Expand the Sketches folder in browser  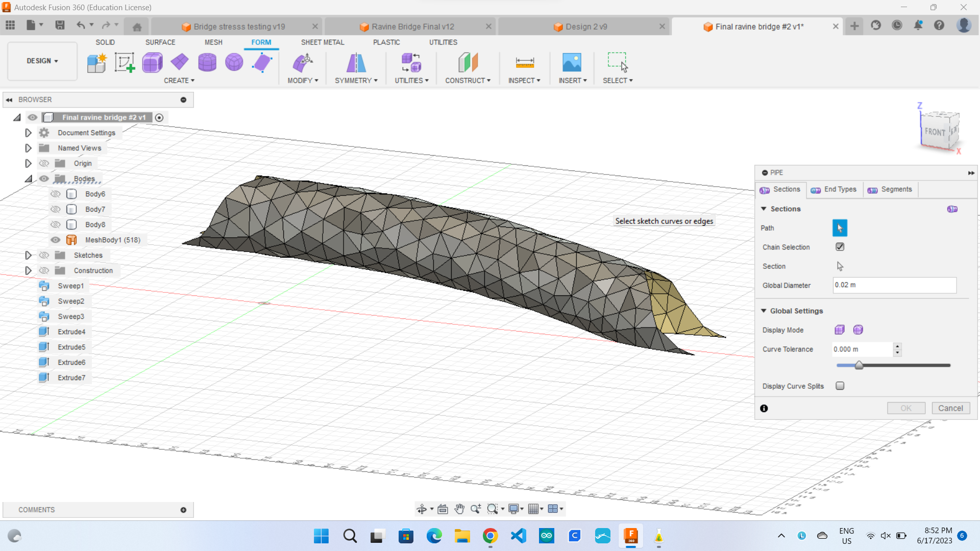point(28,255)
